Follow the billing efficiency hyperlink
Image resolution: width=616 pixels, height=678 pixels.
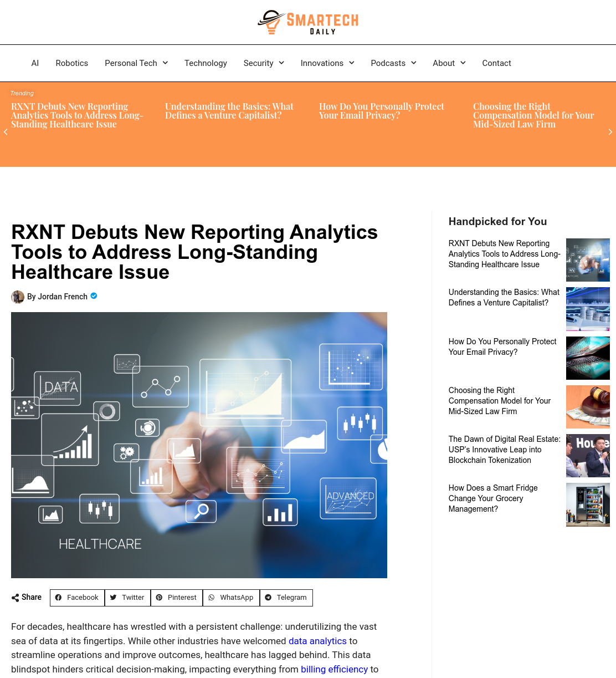(334, 669)
